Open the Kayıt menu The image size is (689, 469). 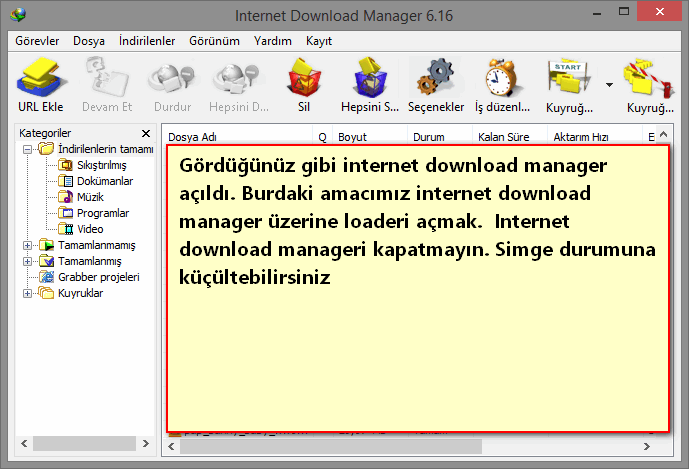pyautogui.click(x=319, y=41)
